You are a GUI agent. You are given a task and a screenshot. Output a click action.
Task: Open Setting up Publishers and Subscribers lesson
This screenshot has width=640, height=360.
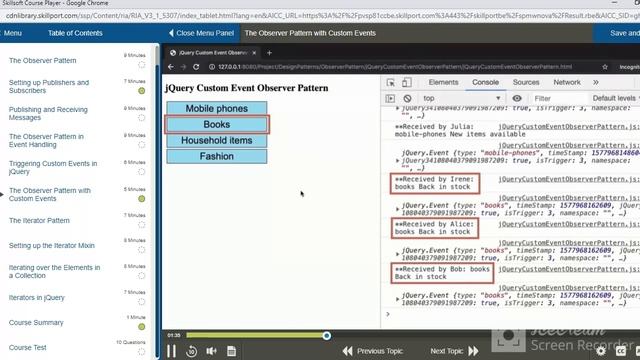click(49, 87)
